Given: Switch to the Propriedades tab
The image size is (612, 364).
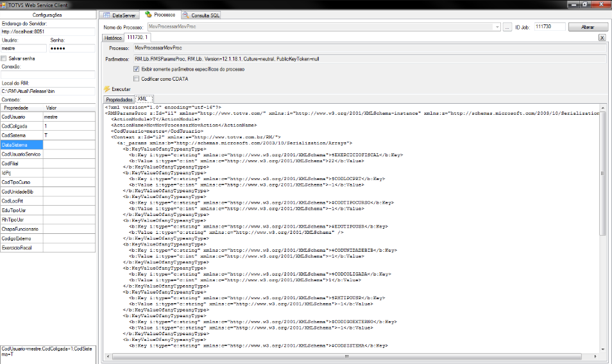Looking at the screenshot, I should 119,99.
